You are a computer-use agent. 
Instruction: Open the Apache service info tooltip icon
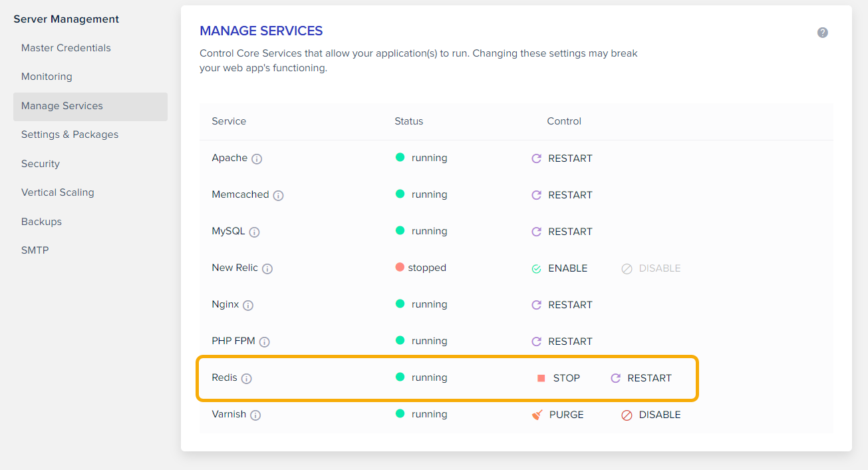pos(256,158)
